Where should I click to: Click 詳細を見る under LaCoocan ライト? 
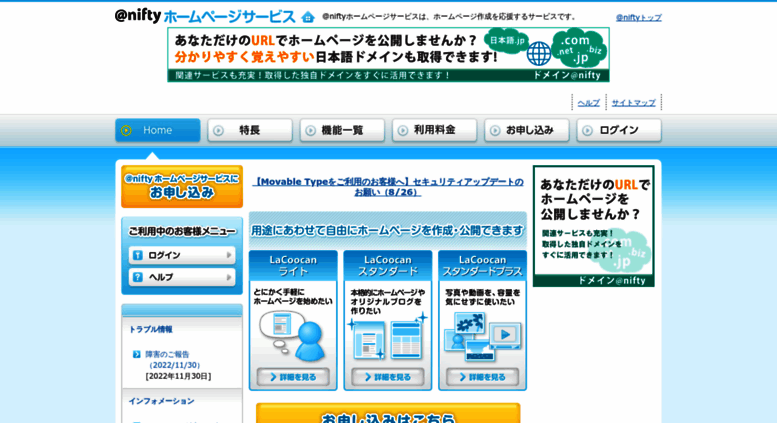point(293,377)
